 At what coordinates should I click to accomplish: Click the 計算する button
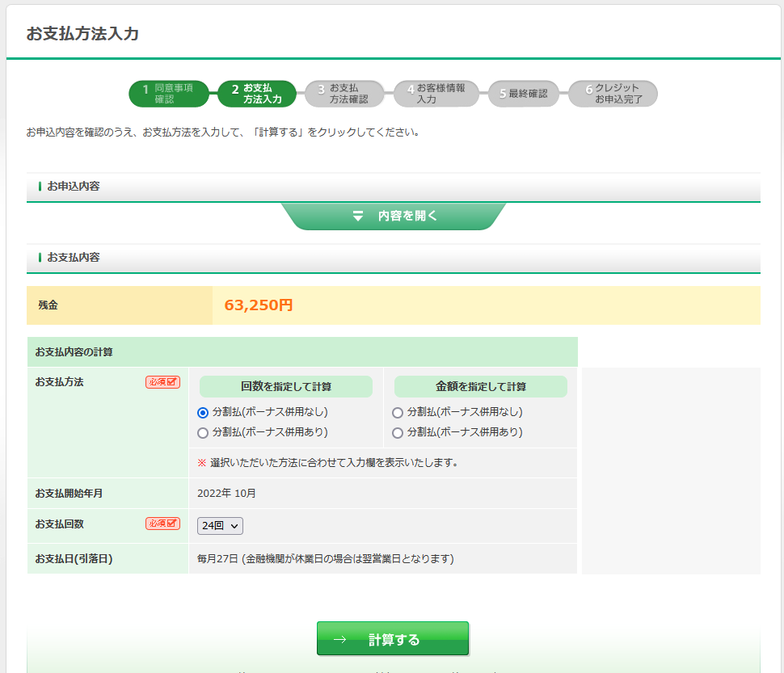(x=393, y=639)
